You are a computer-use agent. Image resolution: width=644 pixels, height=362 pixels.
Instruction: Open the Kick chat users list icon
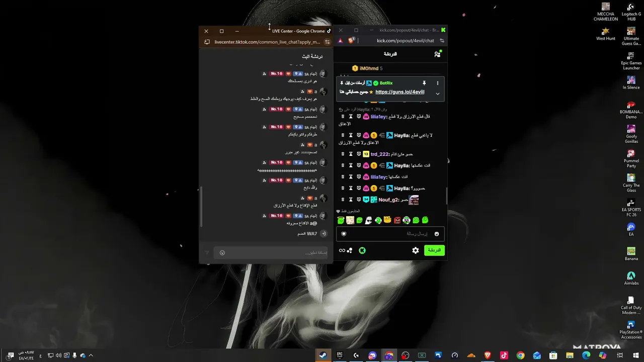tap(437, 54)
